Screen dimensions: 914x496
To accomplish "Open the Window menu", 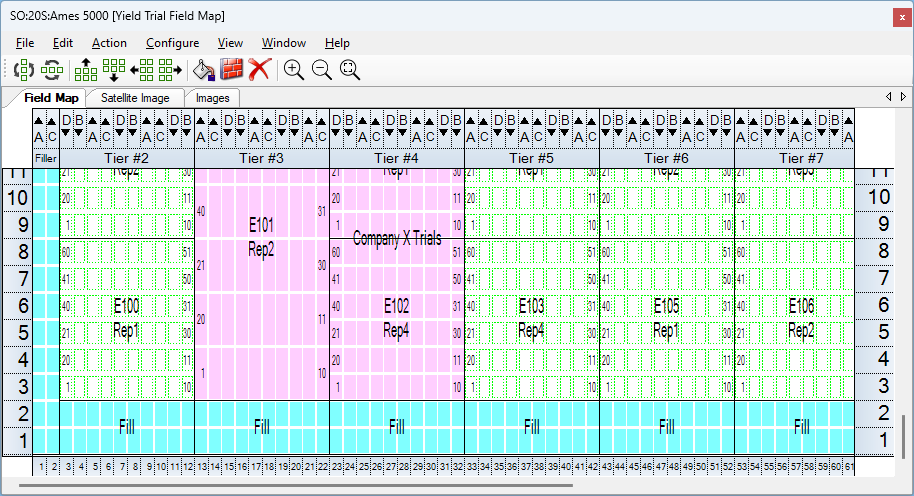I will click(x=284, y=43).
